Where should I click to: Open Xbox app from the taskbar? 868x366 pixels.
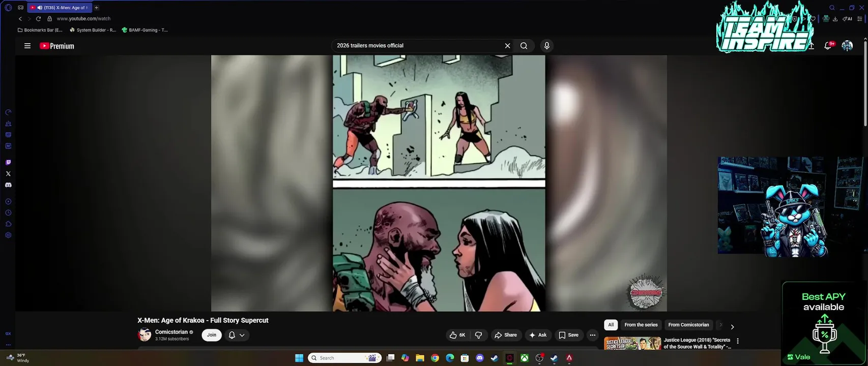524,358
